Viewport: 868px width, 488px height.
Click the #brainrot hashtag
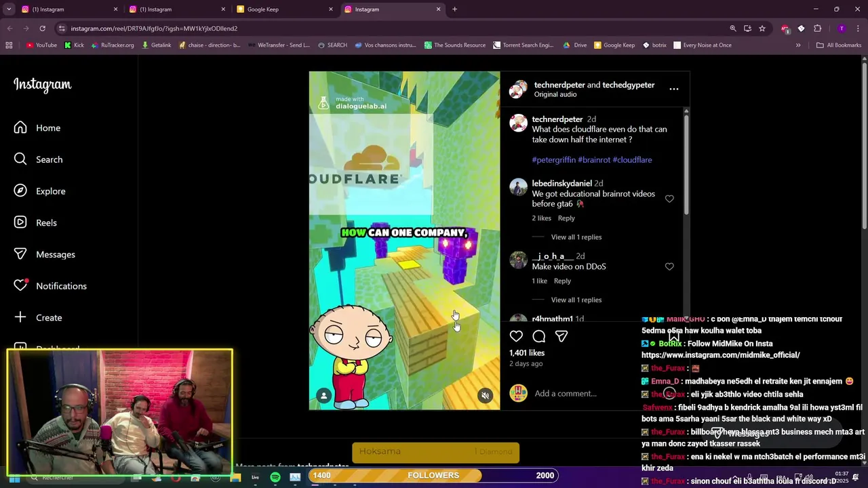[594, 160]
